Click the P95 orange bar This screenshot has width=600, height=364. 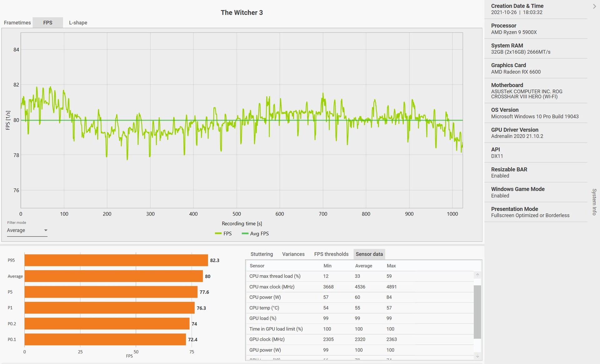point(116,260)
